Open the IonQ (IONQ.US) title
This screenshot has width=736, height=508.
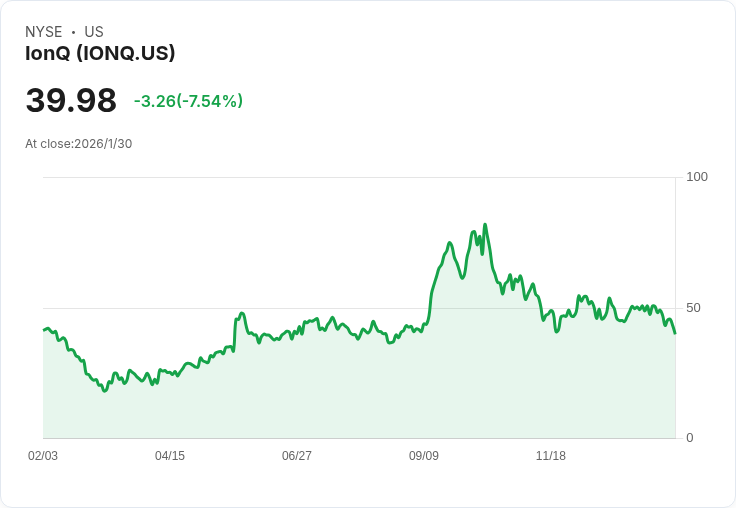(x=100, y=53)
